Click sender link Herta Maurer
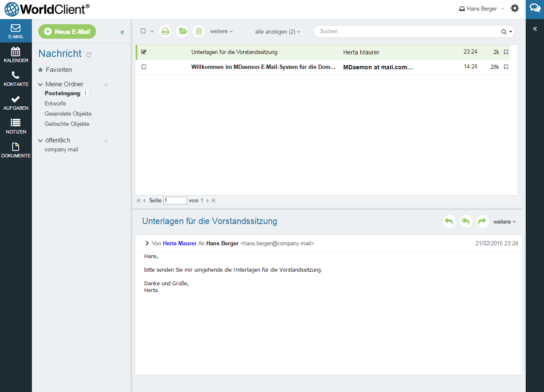 [179, 244]
